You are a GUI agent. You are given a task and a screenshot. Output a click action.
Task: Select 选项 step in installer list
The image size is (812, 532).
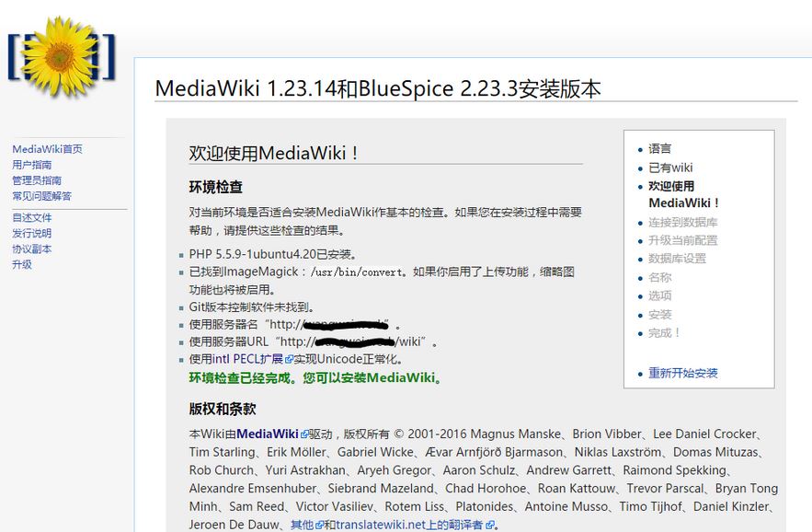pos(659,296)
